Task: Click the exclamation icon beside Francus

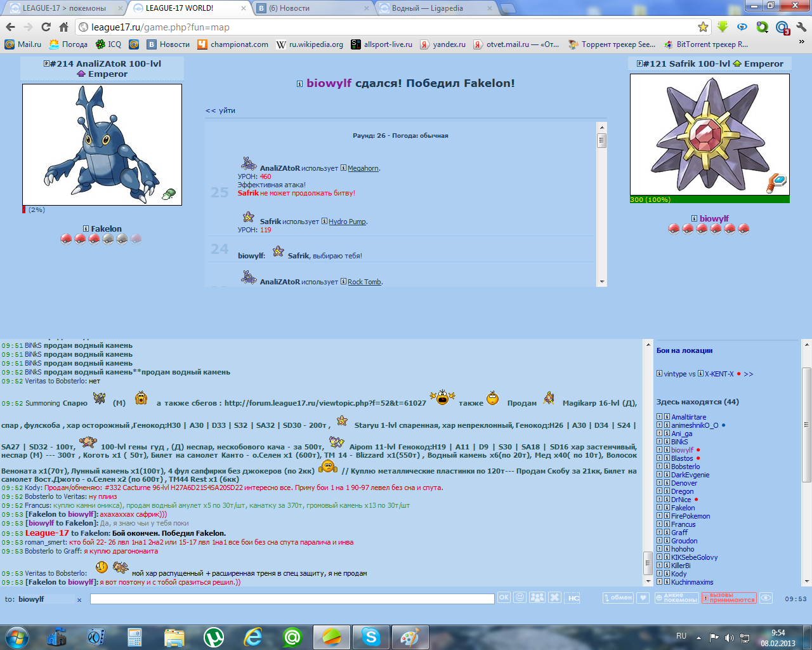Action: (x=659, y=524)
